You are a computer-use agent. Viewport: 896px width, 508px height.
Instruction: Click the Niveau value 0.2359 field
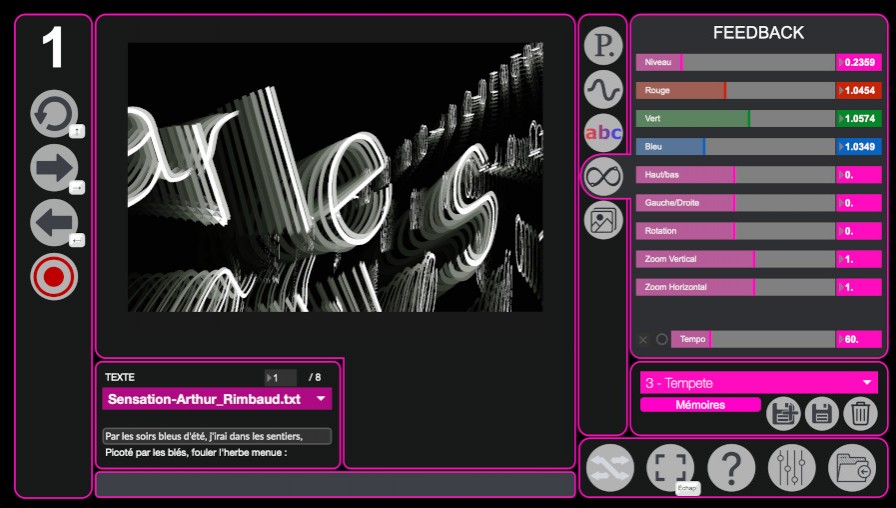pyautogui.click(x=859, y=62)
